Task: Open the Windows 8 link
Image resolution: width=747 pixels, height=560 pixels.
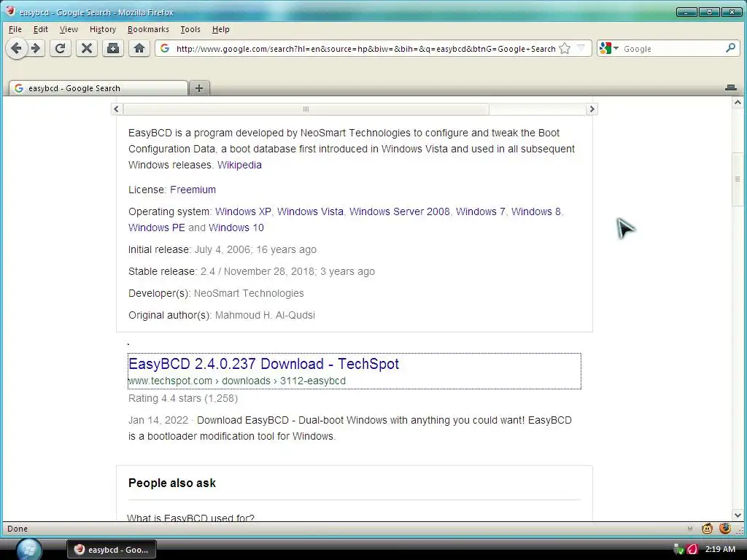Action: pos(536,211)
